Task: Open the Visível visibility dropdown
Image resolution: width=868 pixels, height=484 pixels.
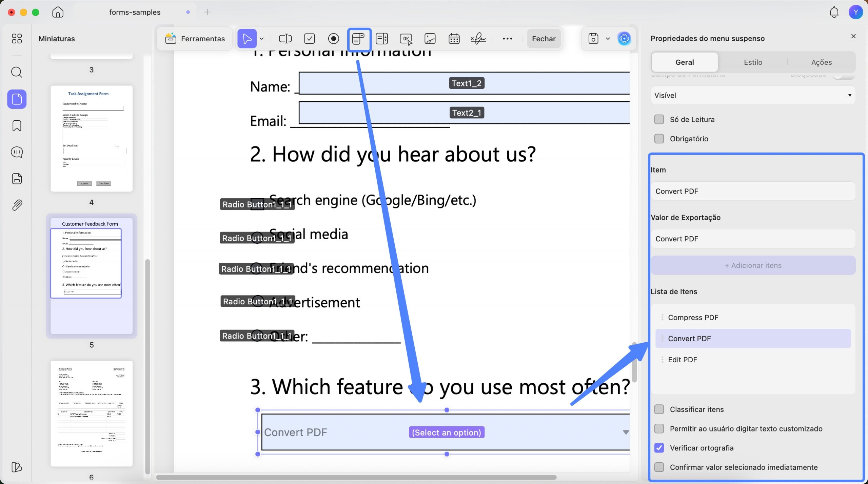Action: tap(753, 95)
